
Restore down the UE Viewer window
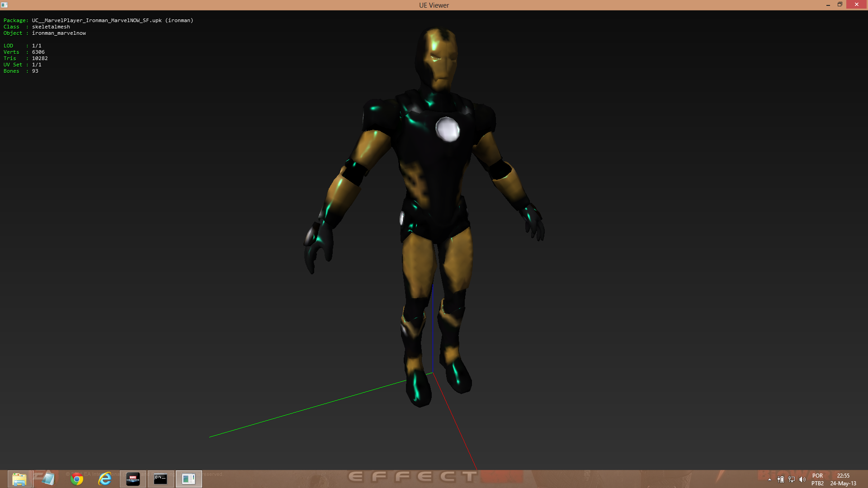(x=840, y=5)
